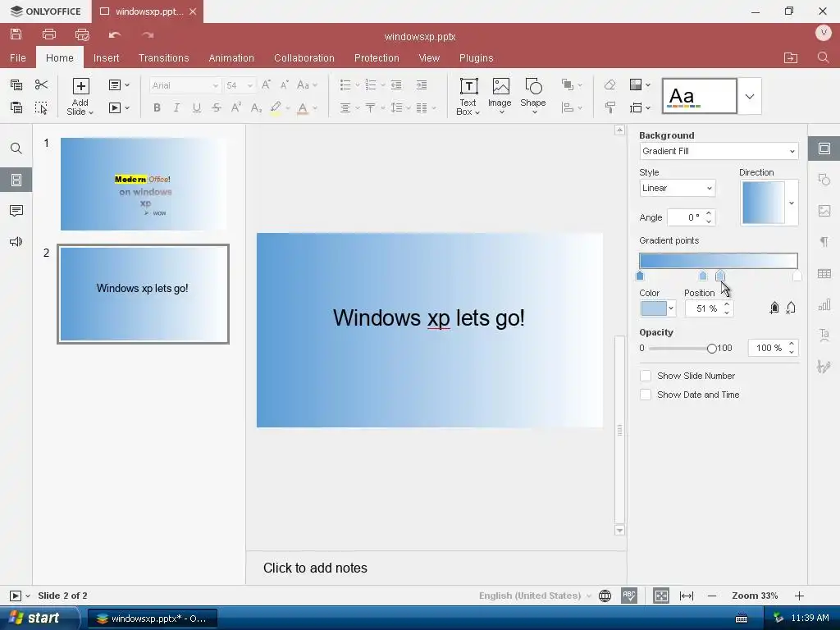This screenshot has width=840, height=630.
Task: Toggle Superscript formatting
Action: 235,107
